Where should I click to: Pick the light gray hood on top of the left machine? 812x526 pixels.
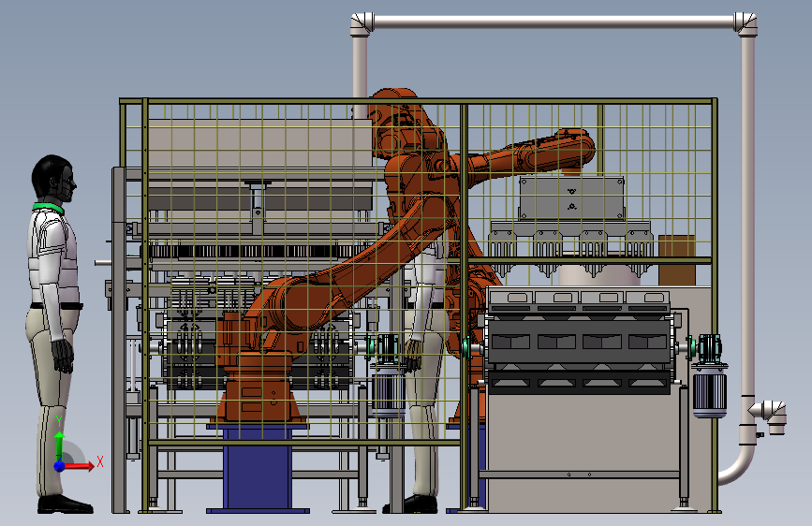(x=259, y=143)
